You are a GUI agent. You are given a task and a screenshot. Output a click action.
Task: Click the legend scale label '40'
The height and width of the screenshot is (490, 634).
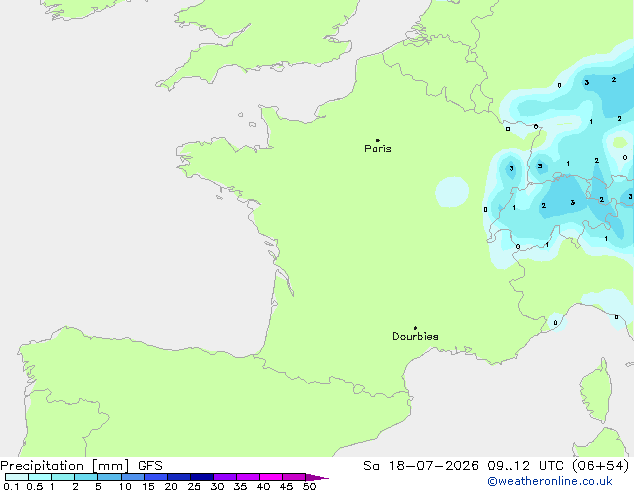263,486
